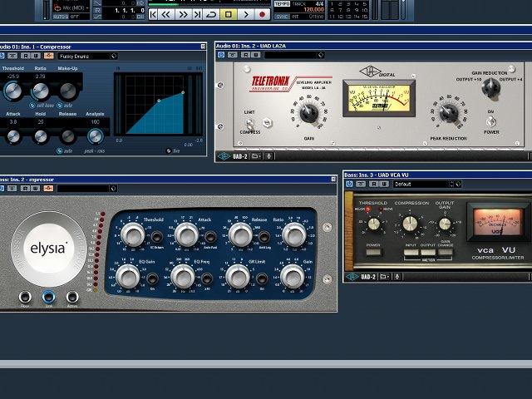The image size is (532, 399).
Task: Open the UAD-2 folder menu under LA2A
Action: [x=255, y=156]
